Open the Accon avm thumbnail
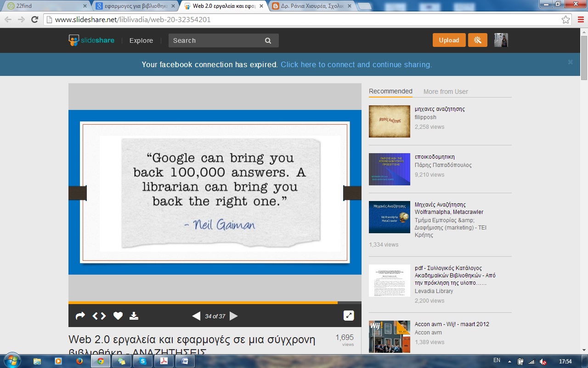Viewport: 588px width, 368px height. point(390,337)
